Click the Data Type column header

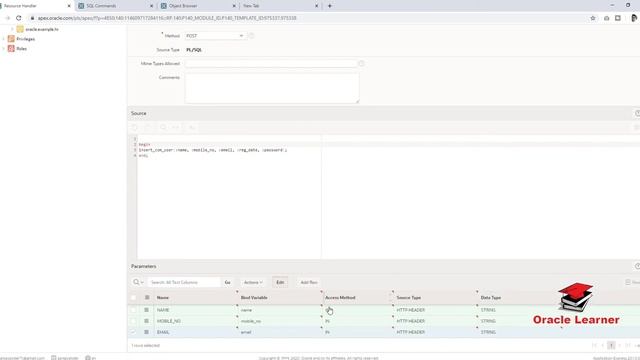click(491, 298)
